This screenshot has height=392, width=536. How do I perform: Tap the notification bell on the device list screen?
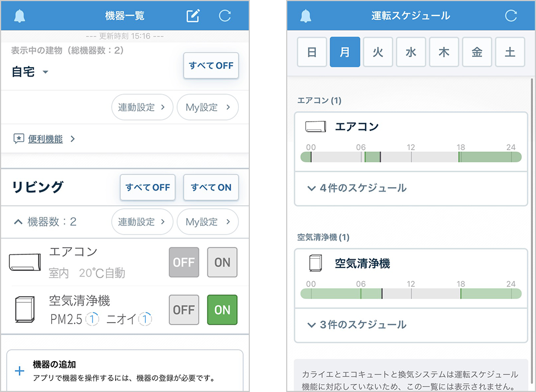[20, 15]
